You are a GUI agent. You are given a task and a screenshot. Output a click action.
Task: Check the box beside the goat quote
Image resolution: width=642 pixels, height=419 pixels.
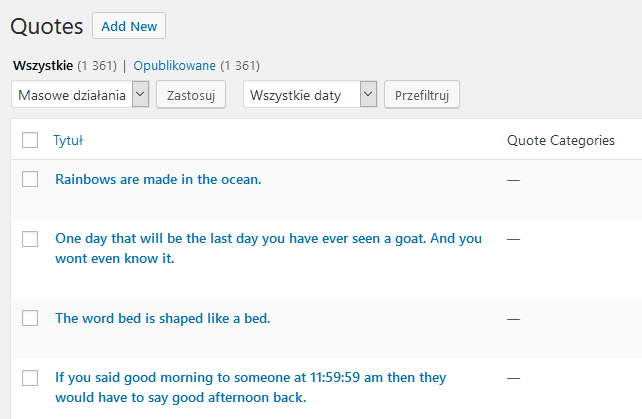coord(30,239)
